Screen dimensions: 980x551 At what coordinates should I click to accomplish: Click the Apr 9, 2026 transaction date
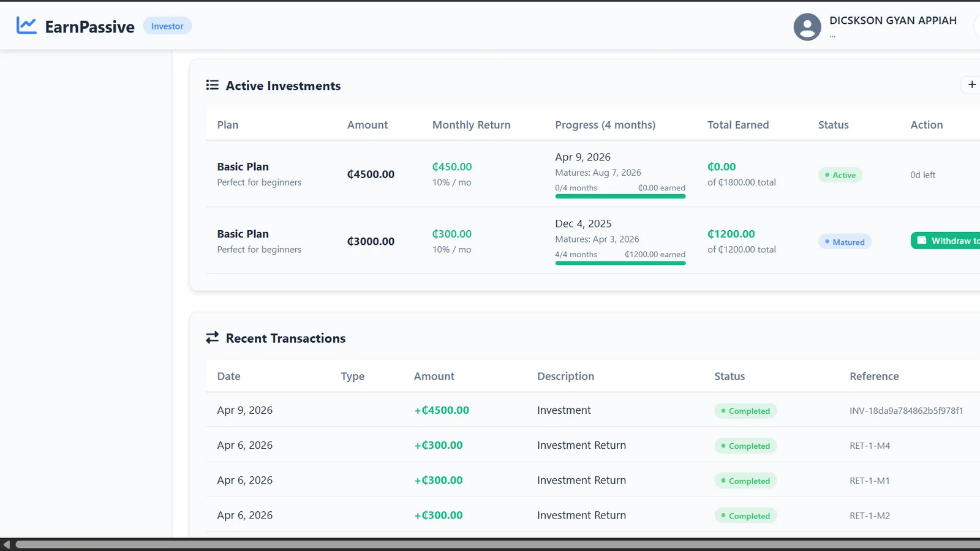pyautogui.click(x=245, y=410)
